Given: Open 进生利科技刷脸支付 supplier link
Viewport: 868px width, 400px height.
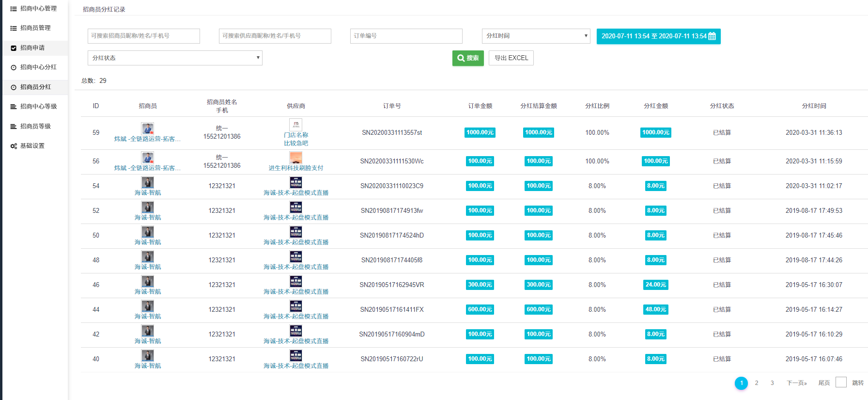Looking at the screenshot, I should click(296, 168).
